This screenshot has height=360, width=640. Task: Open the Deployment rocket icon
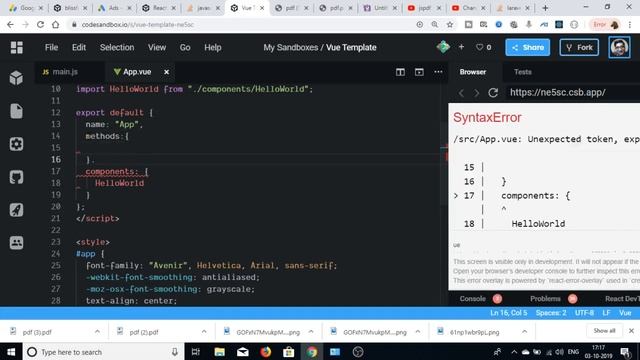(x=16, y=210)
